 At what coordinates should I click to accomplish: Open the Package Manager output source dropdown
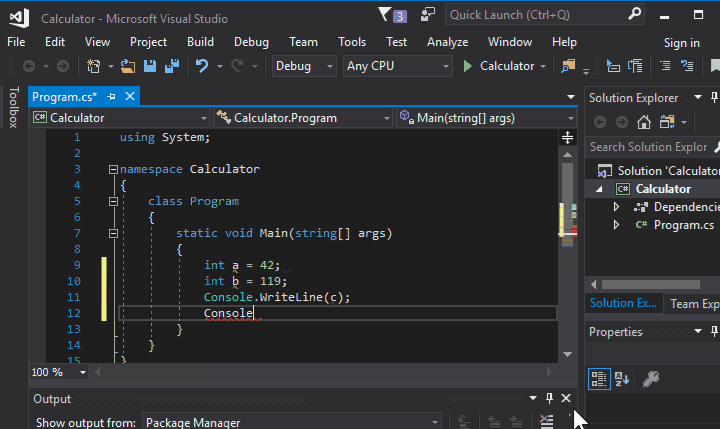tap(292, 422)
